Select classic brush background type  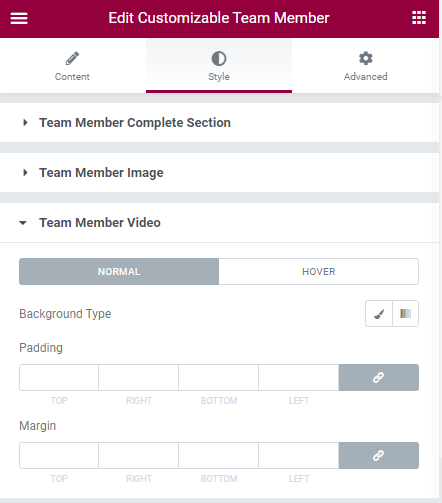click(379, 314)
